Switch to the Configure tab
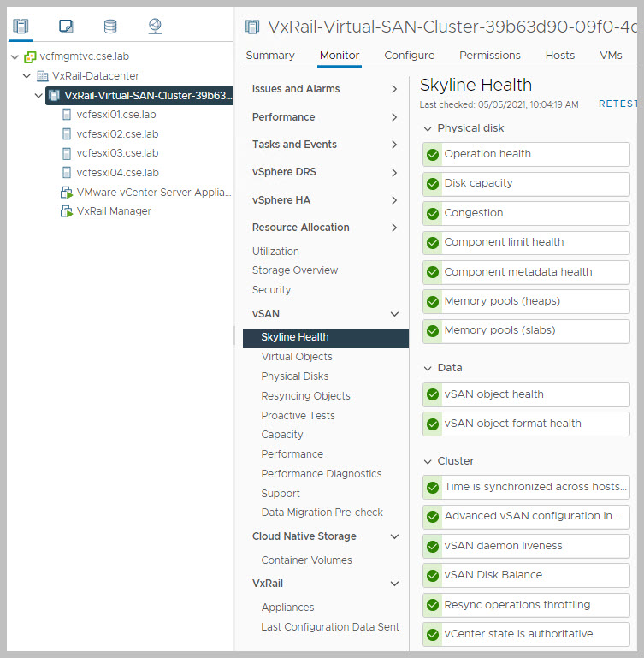Viewport: 644px width, 658px height. pos(409,56)
